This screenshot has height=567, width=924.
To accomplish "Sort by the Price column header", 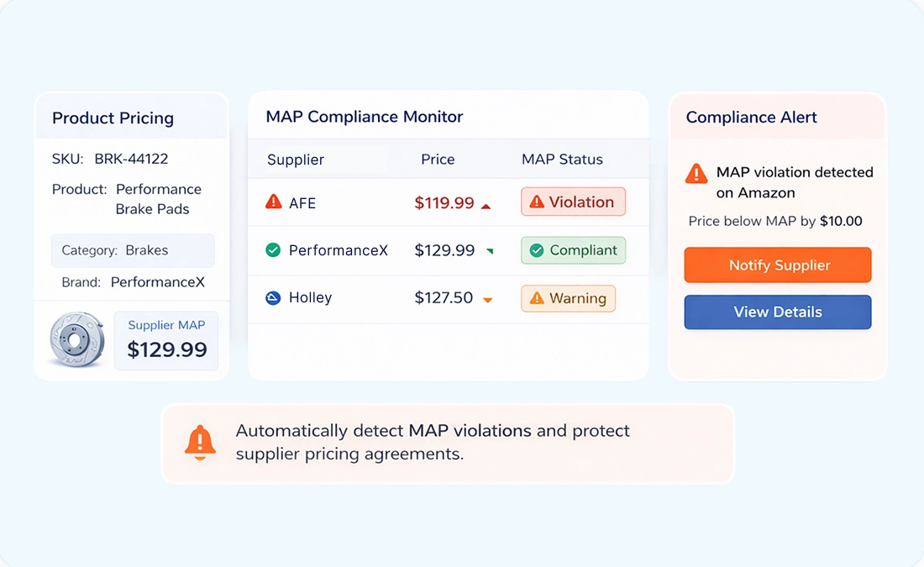I will point(438,160).
